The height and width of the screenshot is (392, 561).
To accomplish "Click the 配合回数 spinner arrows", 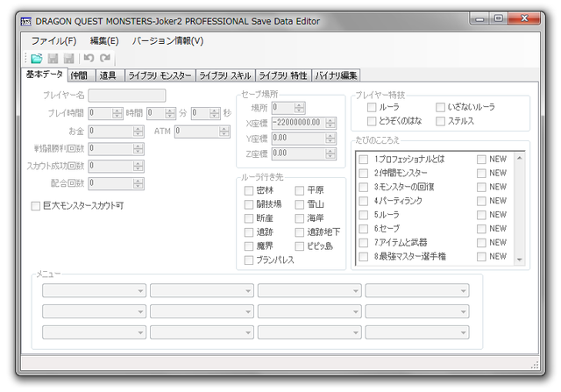I will coord(138,183).
